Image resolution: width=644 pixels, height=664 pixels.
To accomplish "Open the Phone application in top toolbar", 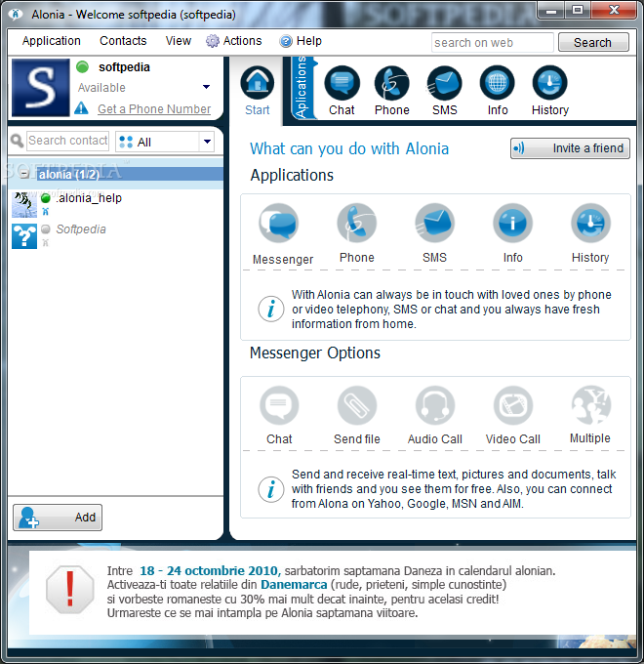I will coord(392,91).
